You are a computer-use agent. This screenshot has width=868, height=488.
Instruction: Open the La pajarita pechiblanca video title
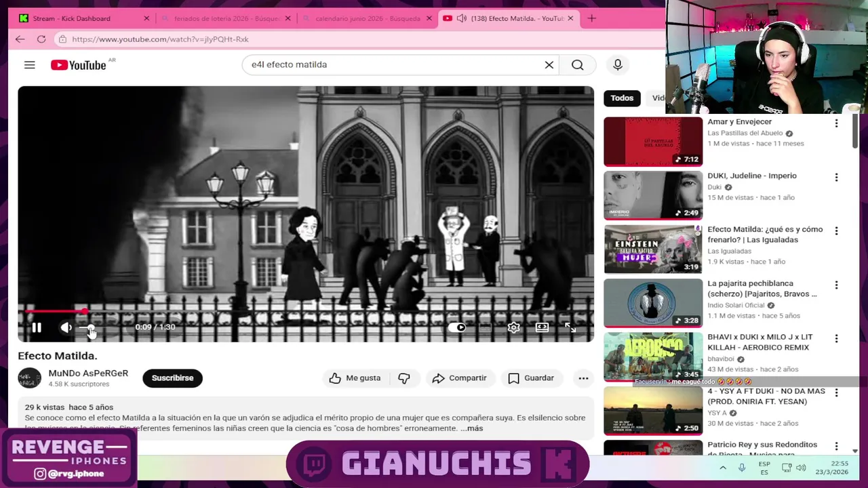pyautogui.click(x=762, y=289)
